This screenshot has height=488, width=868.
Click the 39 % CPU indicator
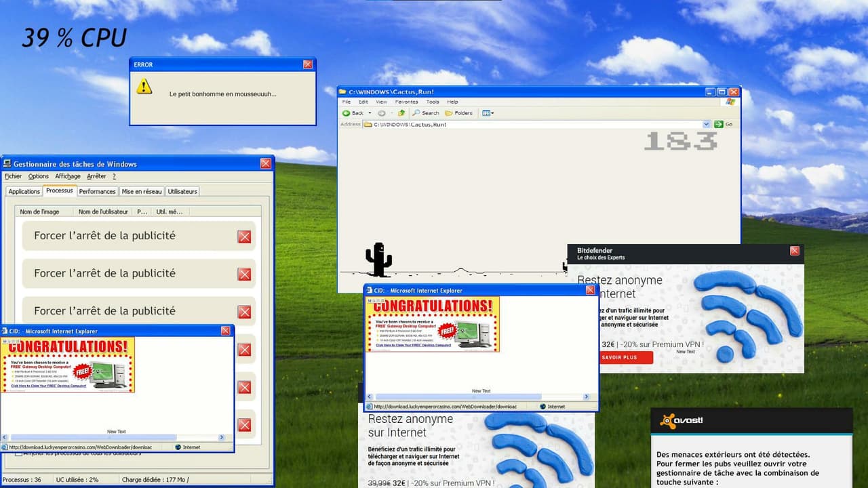[x=74, y=38]
